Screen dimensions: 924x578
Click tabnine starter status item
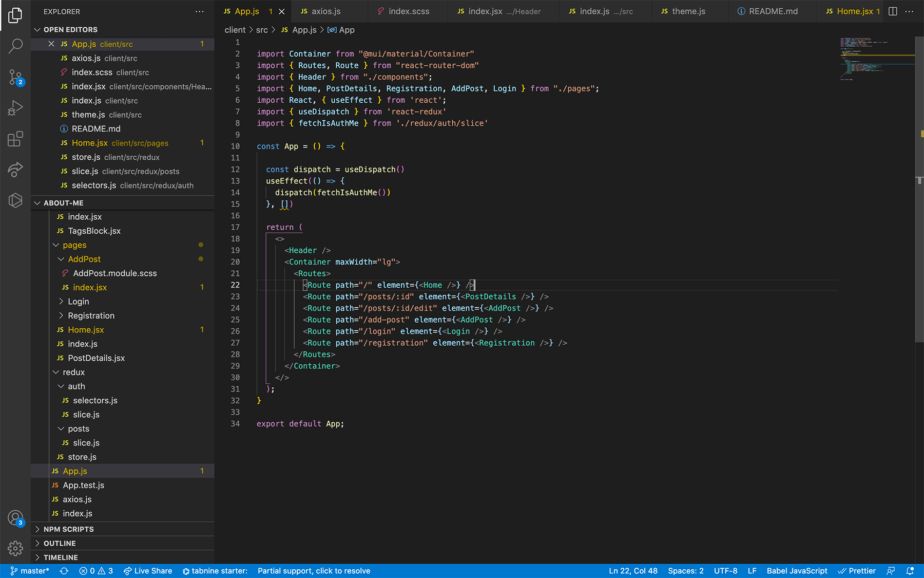coord(215,571)
